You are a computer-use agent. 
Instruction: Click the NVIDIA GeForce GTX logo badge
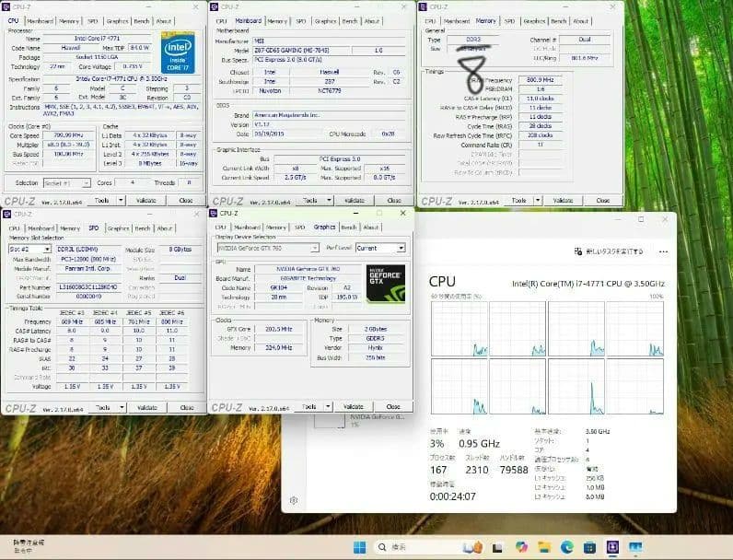[386, 284]
